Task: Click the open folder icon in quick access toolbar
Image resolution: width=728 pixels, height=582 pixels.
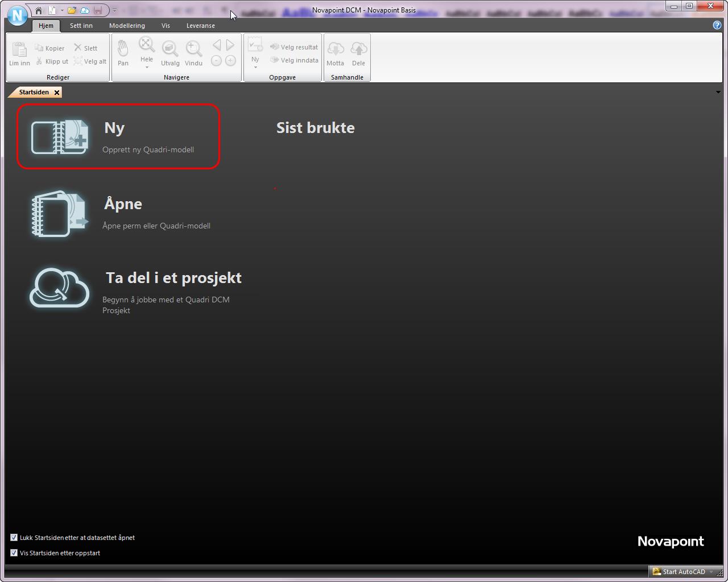Action: 72,10
